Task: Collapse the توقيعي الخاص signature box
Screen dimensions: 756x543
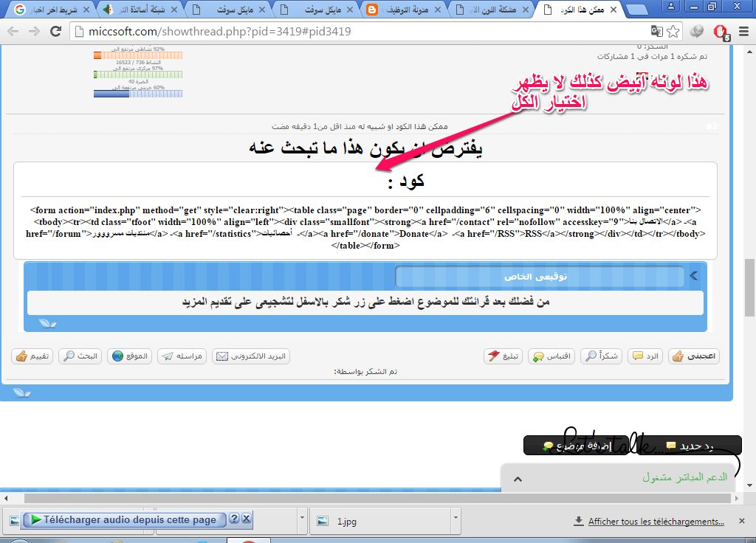Action: (694, 276)
